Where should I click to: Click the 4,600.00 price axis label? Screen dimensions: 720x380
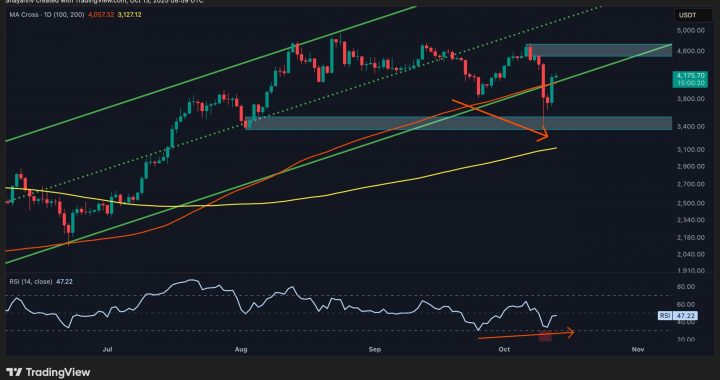tap(692, 51)
